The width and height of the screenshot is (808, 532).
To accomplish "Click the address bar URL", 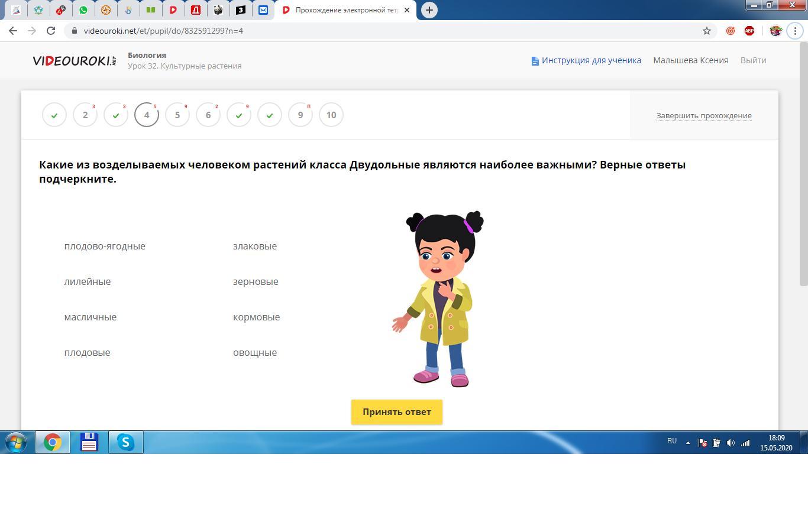I will coord(163,31).
